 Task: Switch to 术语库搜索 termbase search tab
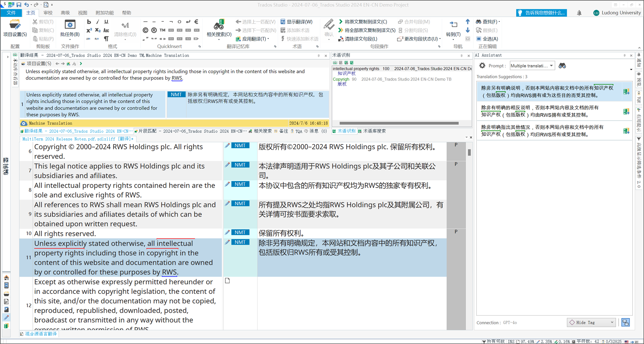coord(372,131)
